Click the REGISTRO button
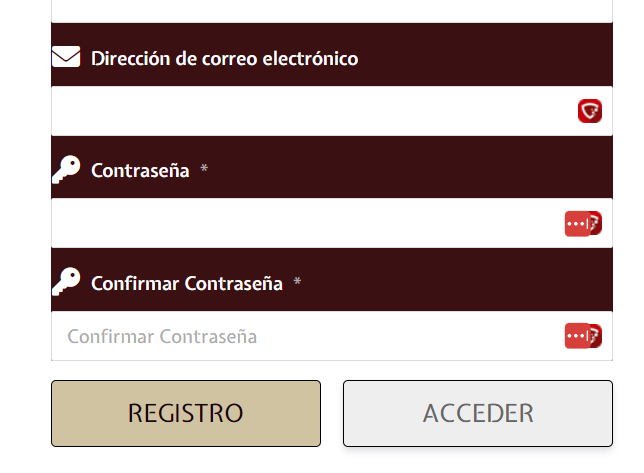This screenshot has height=473, width=644. (186, 413)
